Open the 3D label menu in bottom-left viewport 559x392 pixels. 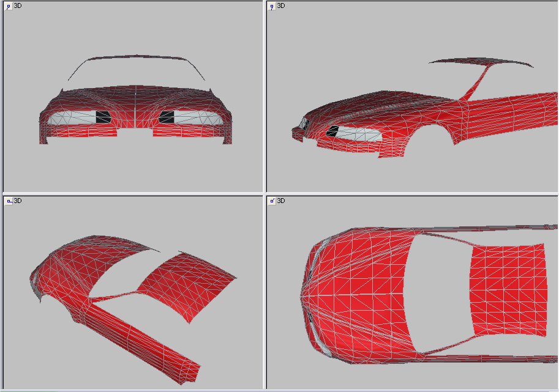(x=18, y=201)
